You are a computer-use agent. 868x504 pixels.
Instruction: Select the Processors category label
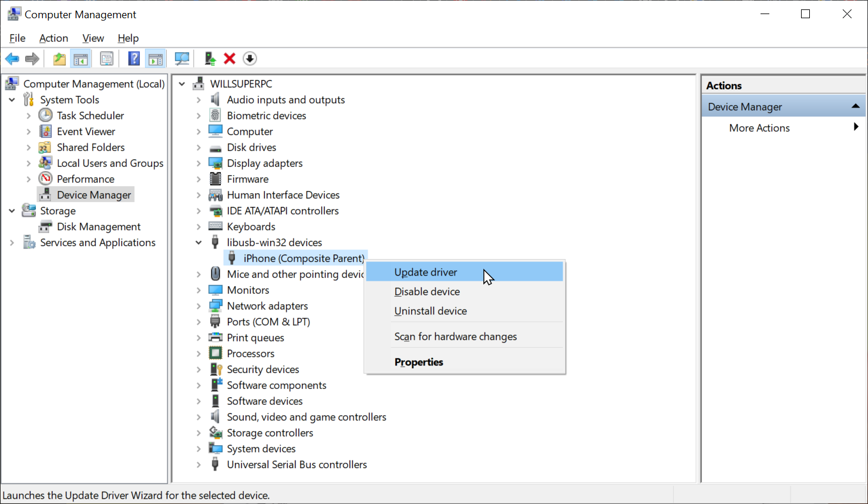pos(251,354)
